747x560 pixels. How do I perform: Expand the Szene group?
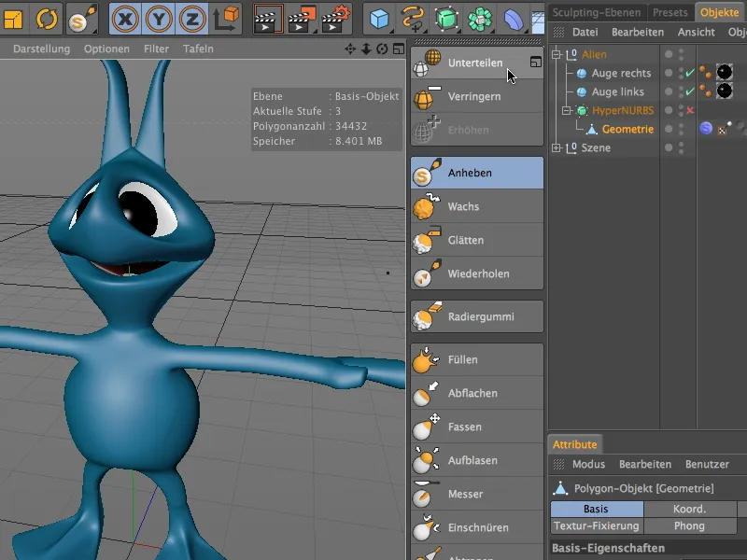point(556,148)
